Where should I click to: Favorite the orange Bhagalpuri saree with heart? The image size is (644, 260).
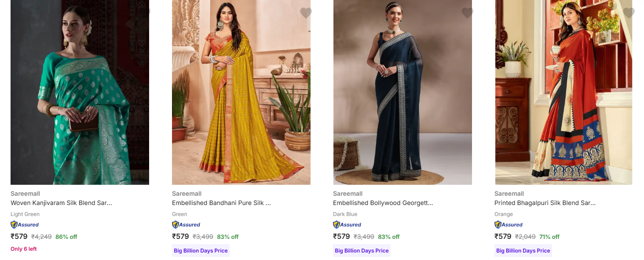(x=629, y=13)
